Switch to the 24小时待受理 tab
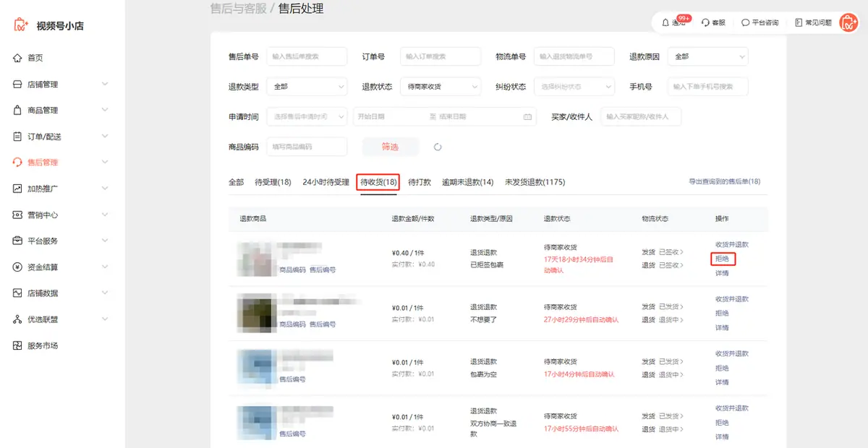868x448 pixels. [x=325, y=182]
